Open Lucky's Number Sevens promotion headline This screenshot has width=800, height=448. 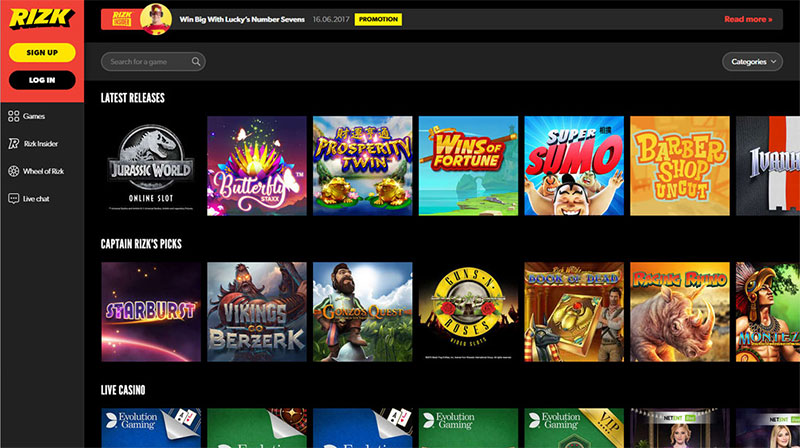pyautogui.click(x=242, y=19)
